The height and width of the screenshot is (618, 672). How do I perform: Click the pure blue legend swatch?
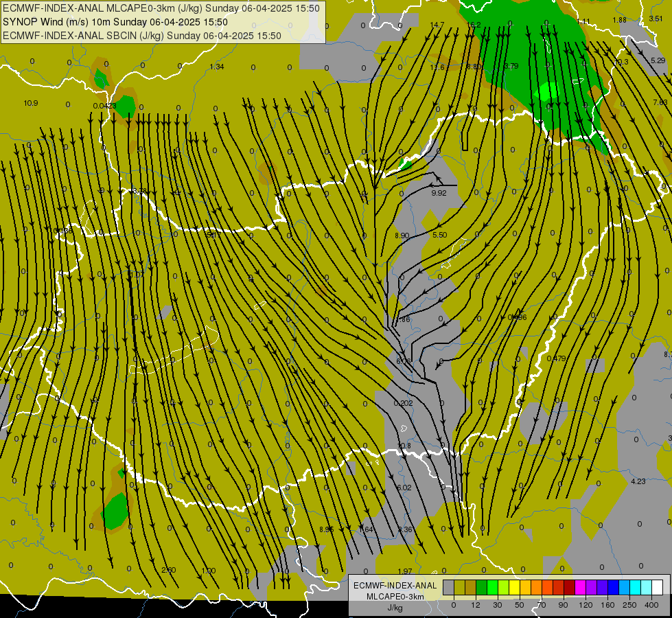614,587
